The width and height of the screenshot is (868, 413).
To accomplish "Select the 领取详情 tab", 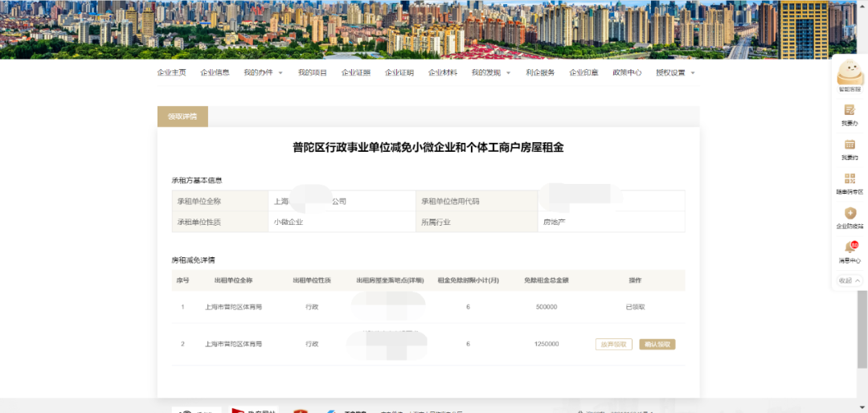I will coord(182,117).
